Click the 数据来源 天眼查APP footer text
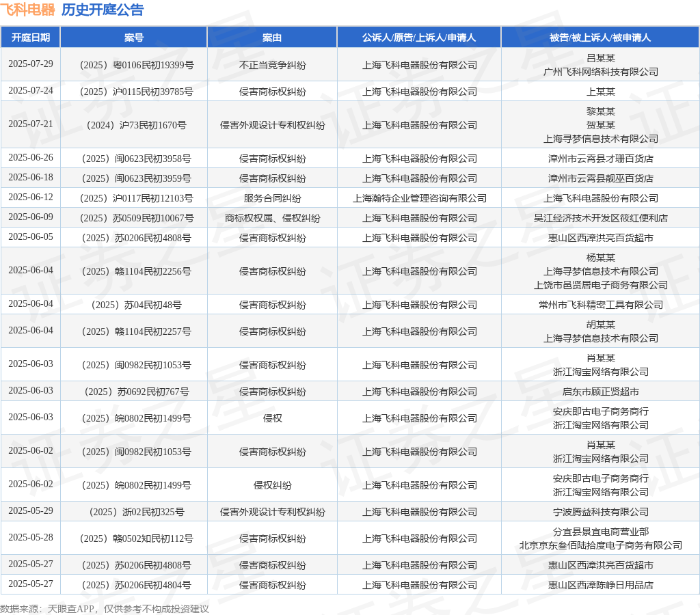Viewport: 700px width, 615px height. [104, 608]
